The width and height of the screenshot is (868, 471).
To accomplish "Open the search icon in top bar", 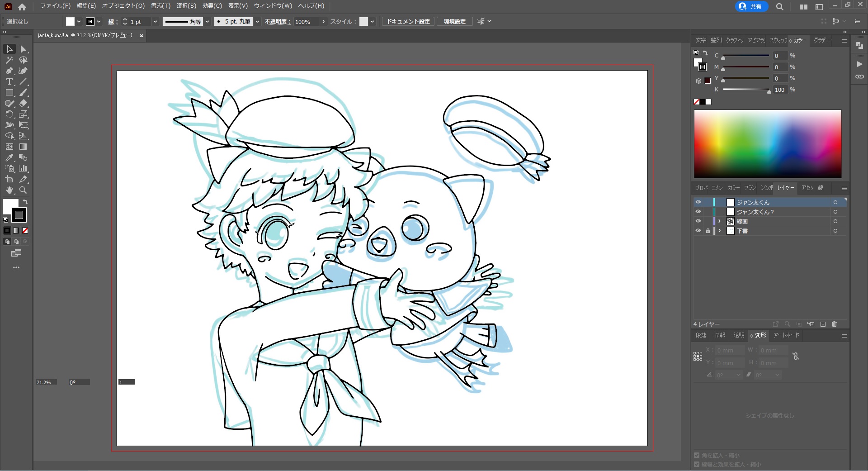I will click(x=780, y=7).
